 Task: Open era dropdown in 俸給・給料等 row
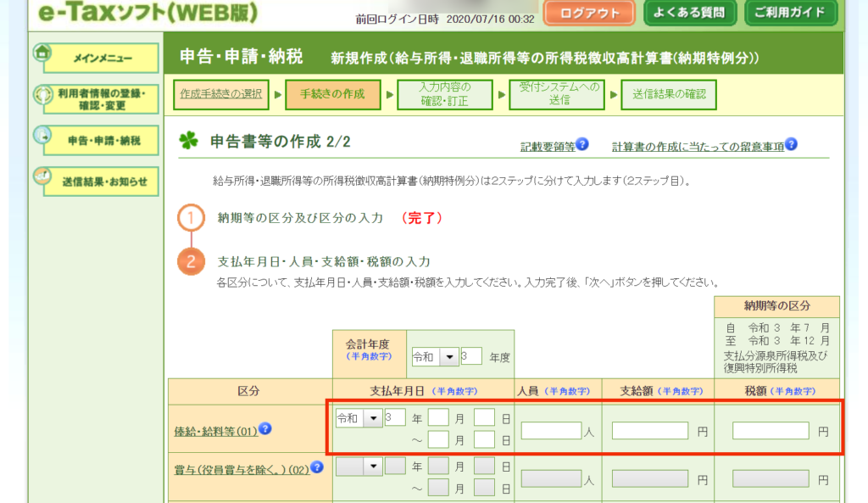[372, 418]
